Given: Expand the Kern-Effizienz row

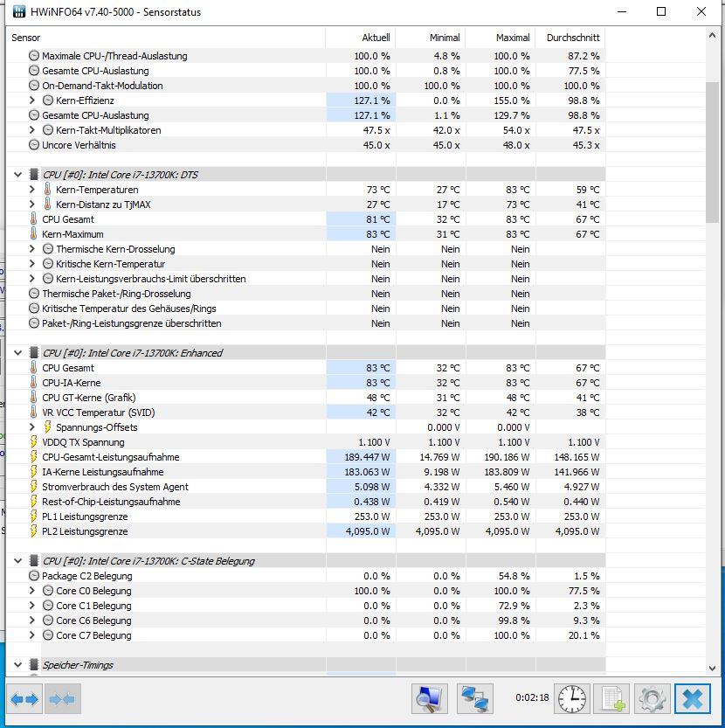Looking at the screenshot, I should 31,101.
